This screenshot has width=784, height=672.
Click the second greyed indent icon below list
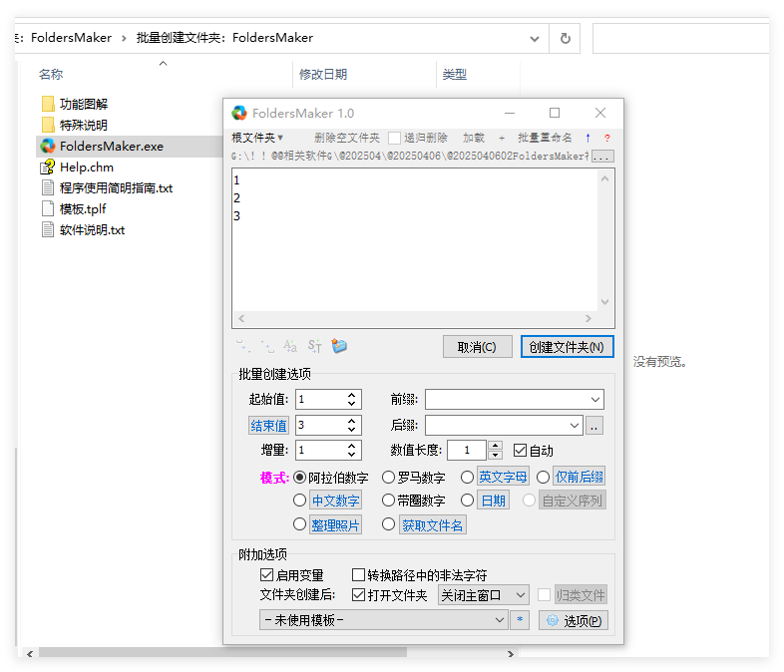[x=267, y=346]
